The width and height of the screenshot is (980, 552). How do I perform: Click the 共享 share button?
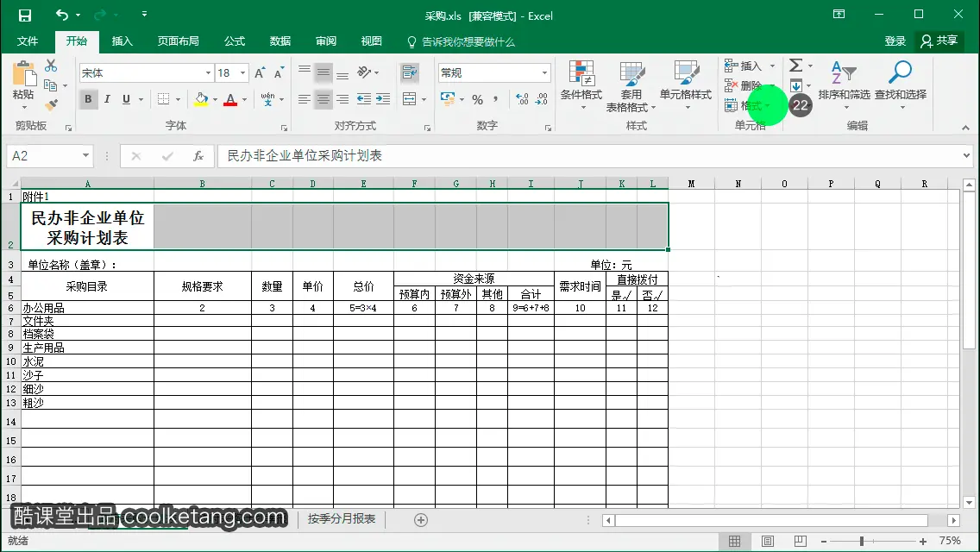pyautogui.click(x=939, y=41)
